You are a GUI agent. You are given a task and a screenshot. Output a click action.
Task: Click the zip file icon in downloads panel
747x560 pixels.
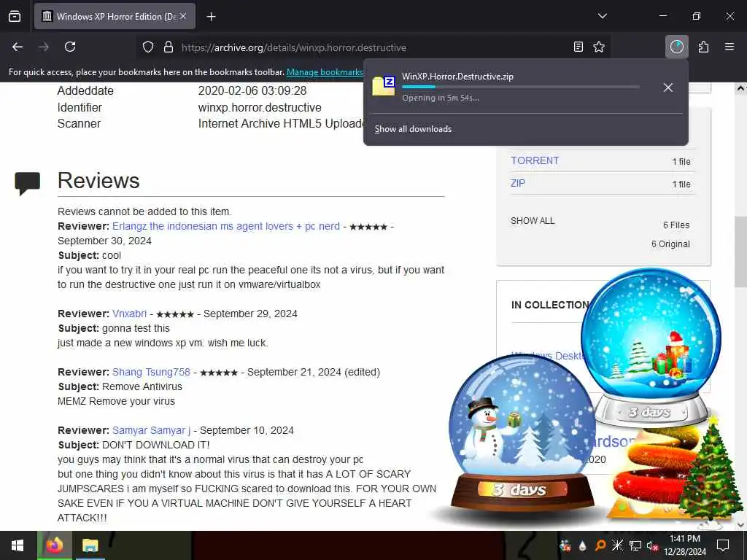point(384,86)
